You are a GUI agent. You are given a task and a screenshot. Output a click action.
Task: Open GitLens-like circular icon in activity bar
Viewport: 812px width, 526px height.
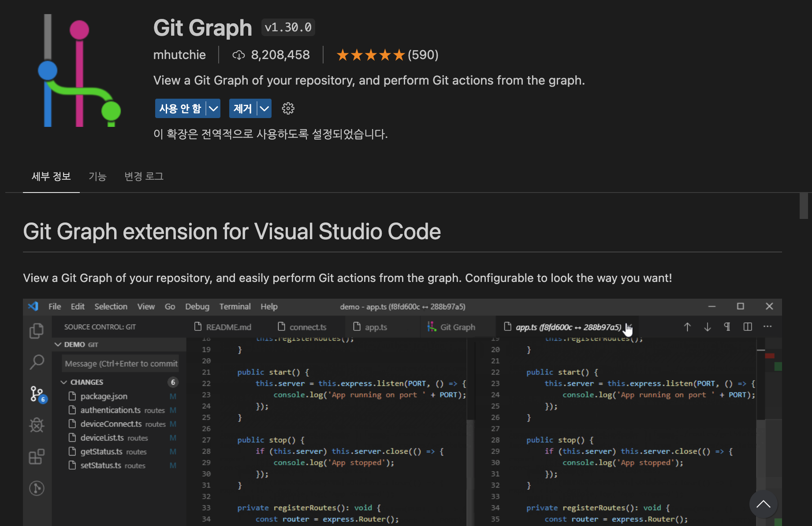[x=37, y=488]
